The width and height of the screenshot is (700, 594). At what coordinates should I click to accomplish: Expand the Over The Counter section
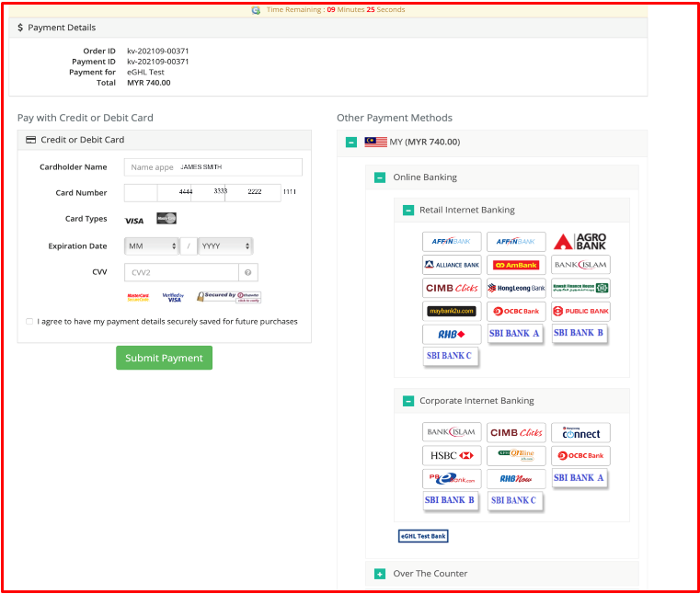pos(380,574)
